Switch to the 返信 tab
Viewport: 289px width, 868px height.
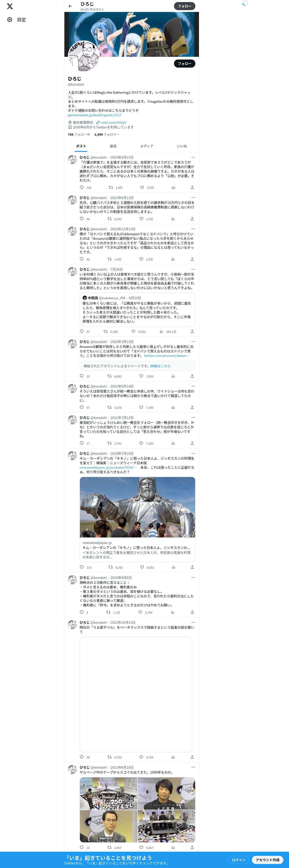click(x=113, y=146)
